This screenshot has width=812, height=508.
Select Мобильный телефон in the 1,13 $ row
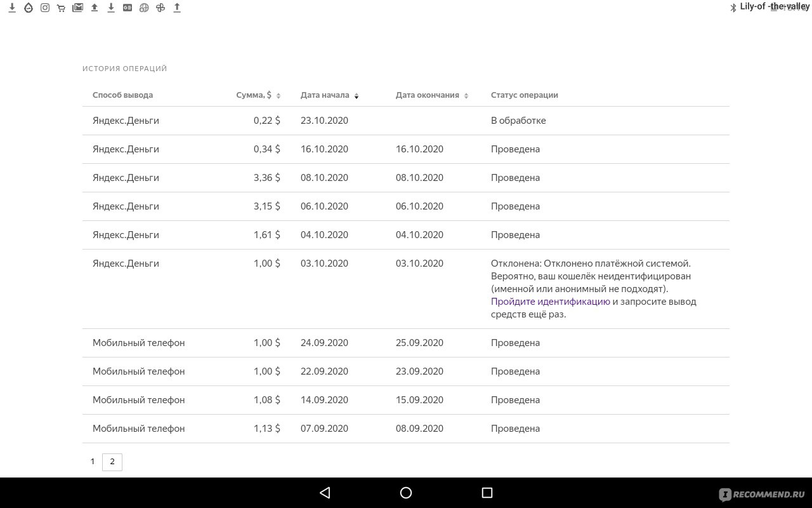(138, 429)
